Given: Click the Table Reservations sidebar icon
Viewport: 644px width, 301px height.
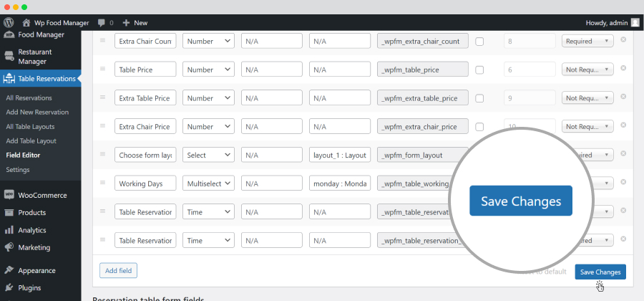Looking at the screenshot, I should tap(9, 79).
